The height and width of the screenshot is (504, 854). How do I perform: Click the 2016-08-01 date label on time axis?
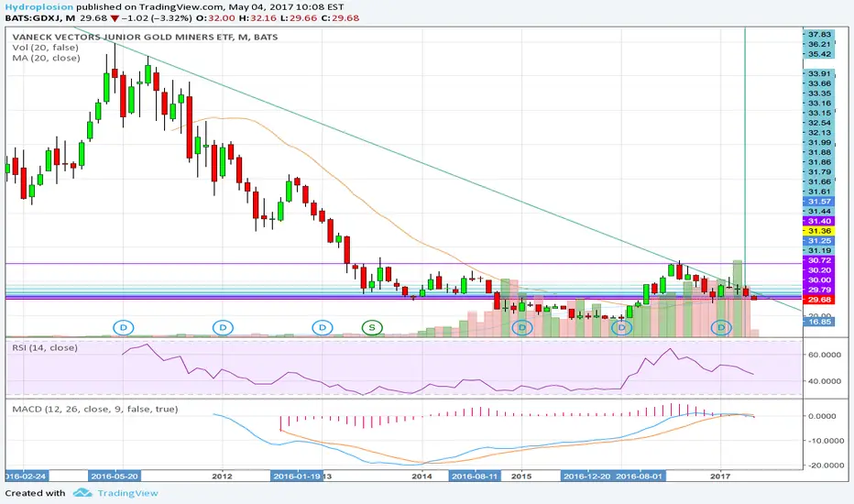[x=640, y=477]
